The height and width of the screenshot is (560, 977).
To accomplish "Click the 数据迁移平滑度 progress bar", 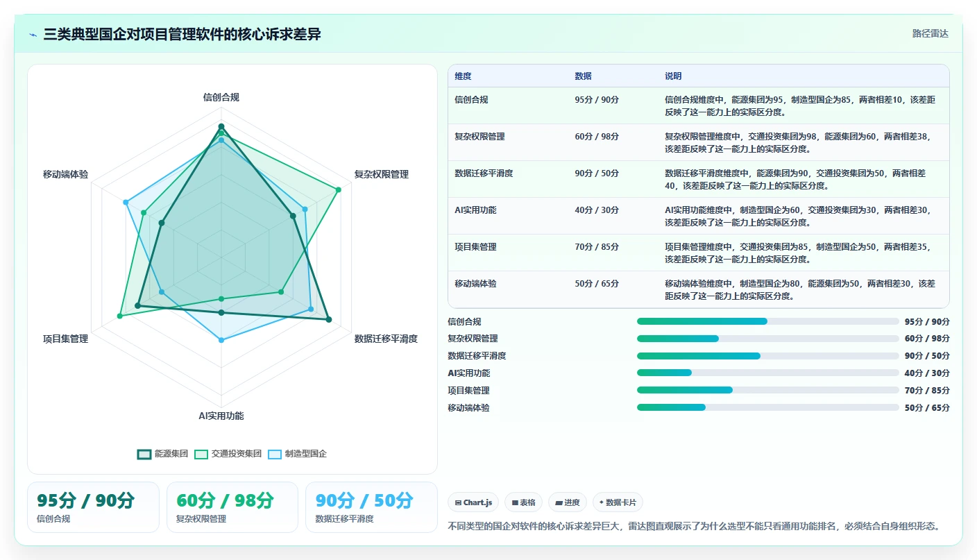I will [767, 356].
